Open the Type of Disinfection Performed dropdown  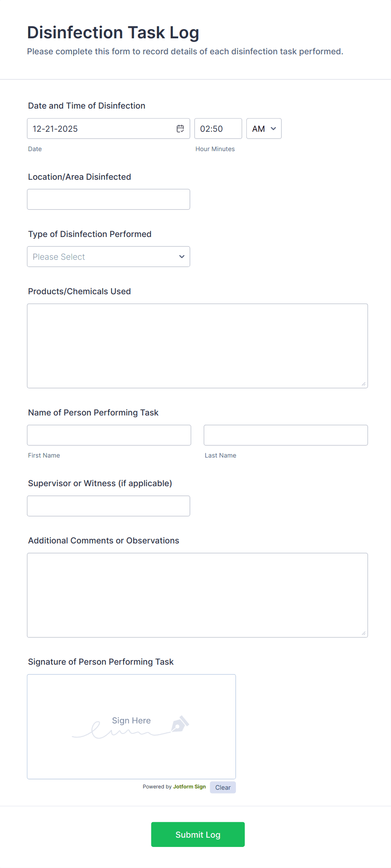point(108,256)
